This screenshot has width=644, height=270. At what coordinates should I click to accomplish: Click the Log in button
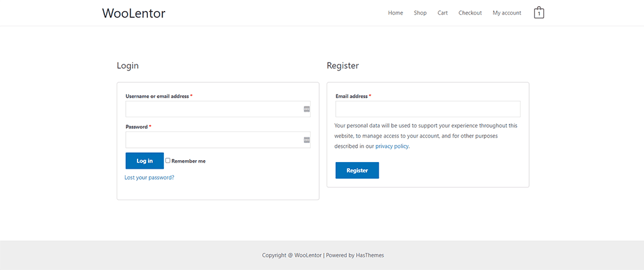[144, 161]
